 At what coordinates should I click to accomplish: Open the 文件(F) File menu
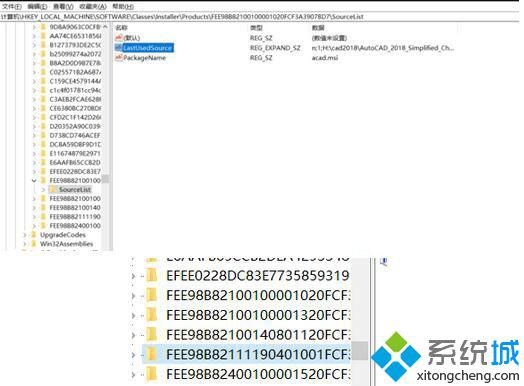[12, 6]
